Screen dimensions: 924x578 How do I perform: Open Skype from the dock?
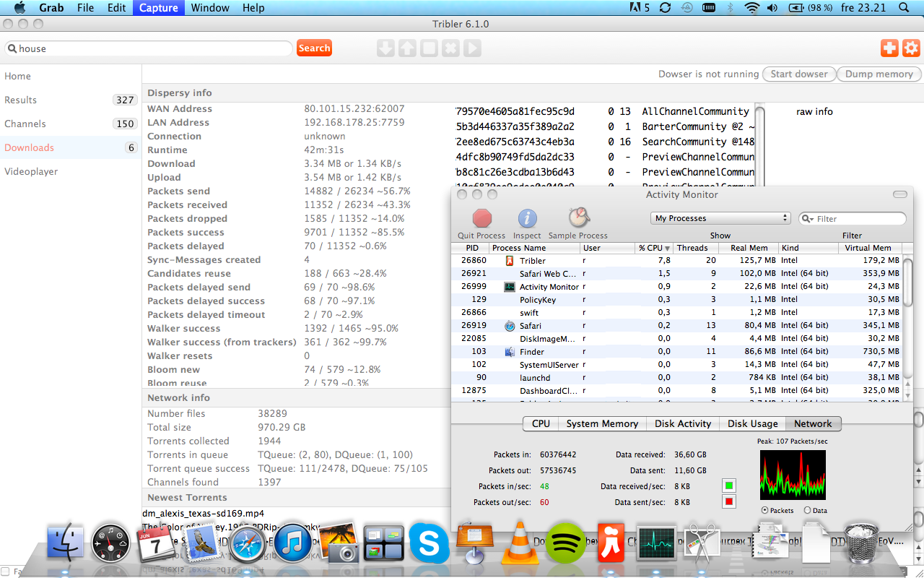(429, 543)
